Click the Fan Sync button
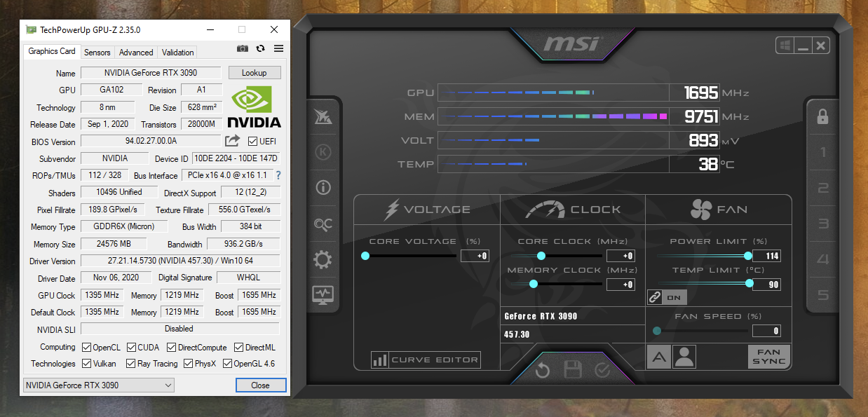 [x=769, y=357]
